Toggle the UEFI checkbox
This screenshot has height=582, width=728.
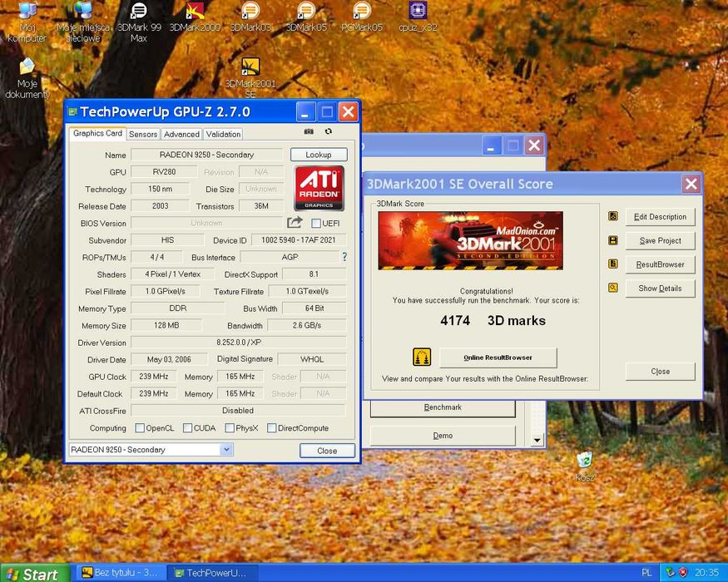(316, 224)
